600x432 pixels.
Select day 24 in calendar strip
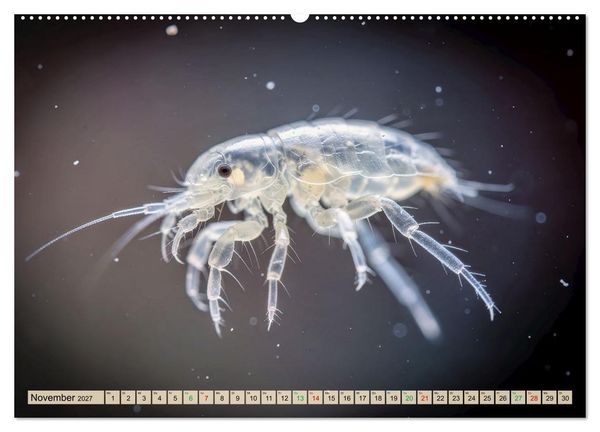pyautogui.click(x=471, y=398)
